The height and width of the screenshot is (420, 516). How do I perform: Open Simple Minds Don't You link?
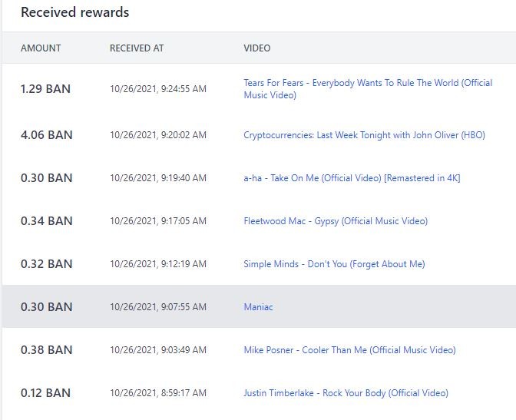[x=334, y=264]
